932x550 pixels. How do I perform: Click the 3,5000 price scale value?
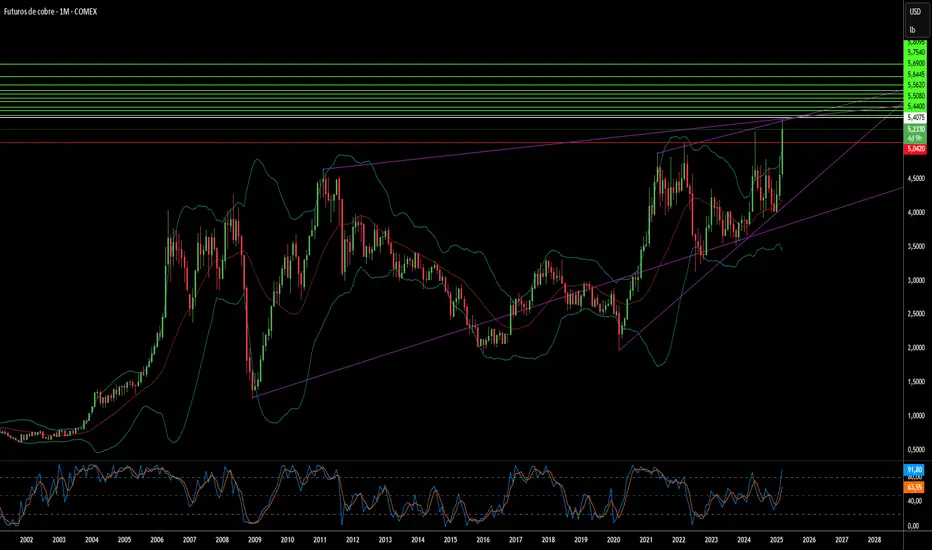point(916,246)
